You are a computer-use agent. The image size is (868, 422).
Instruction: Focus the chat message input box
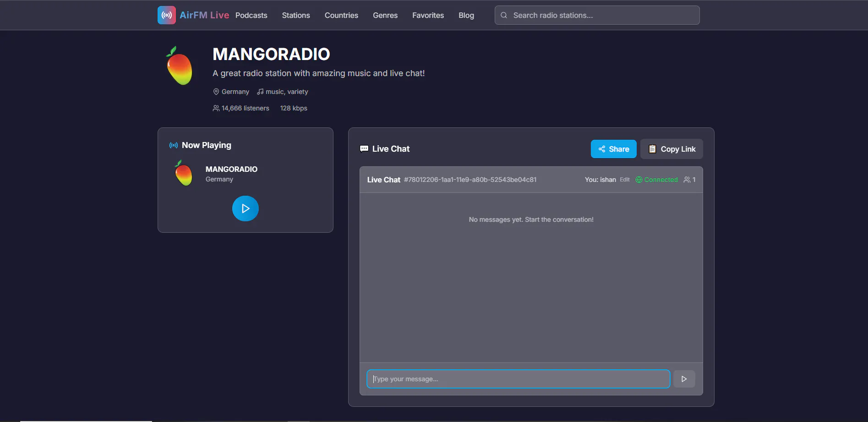pyautogui.click(x=519, y=379)
